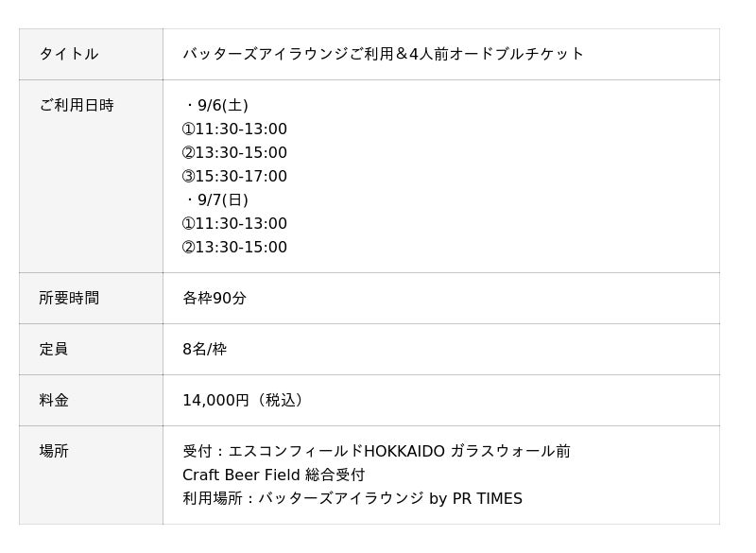Select slot ②13:30-15:00 under 9/6(土)
Viewport: 756px width, 553px height.
pos(234,152)
